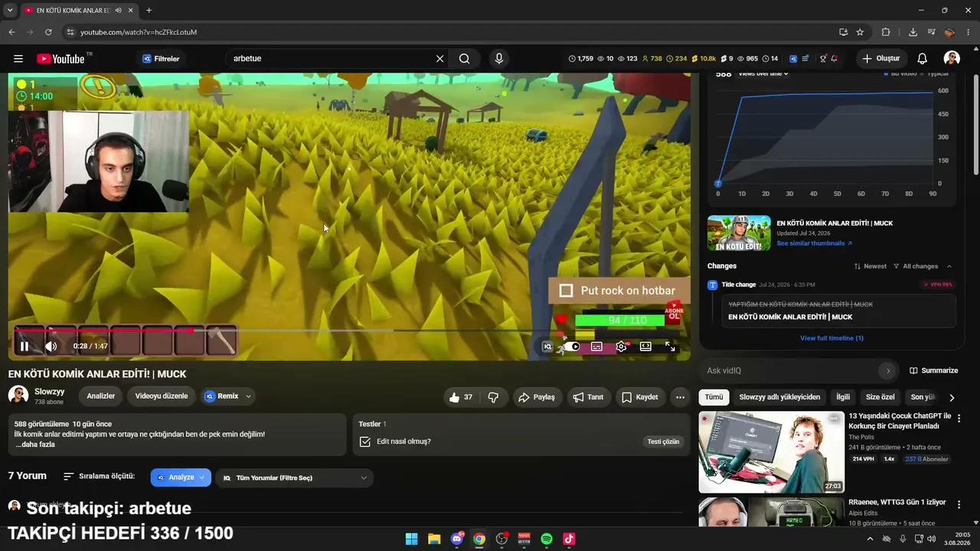
Task: Open more actions three-dot menu under video
Action: (x=680, y=397)
